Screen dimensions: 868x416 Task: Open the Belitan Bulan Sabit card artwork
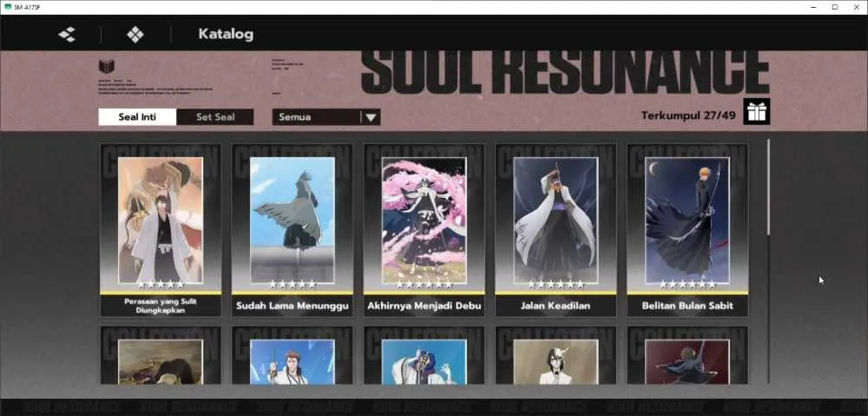(687, 220)
